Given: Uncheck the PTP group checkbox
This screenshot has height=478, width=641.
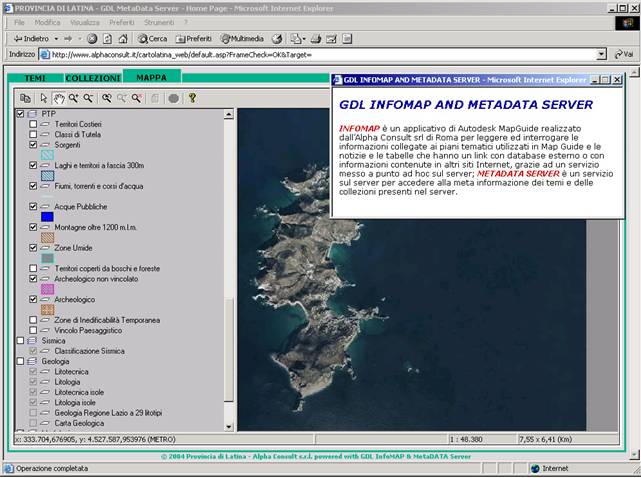Looking at the screenshot, I should [20, 114].
